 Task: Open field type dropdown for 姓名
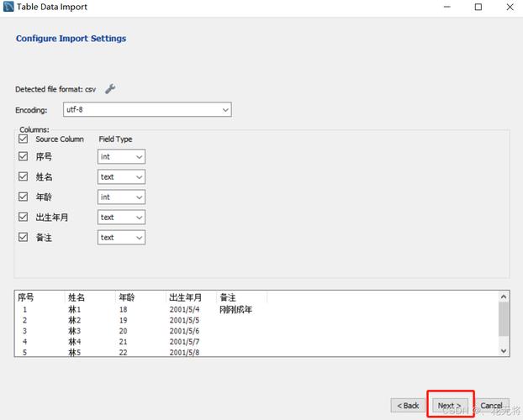(x=121, y=176)
